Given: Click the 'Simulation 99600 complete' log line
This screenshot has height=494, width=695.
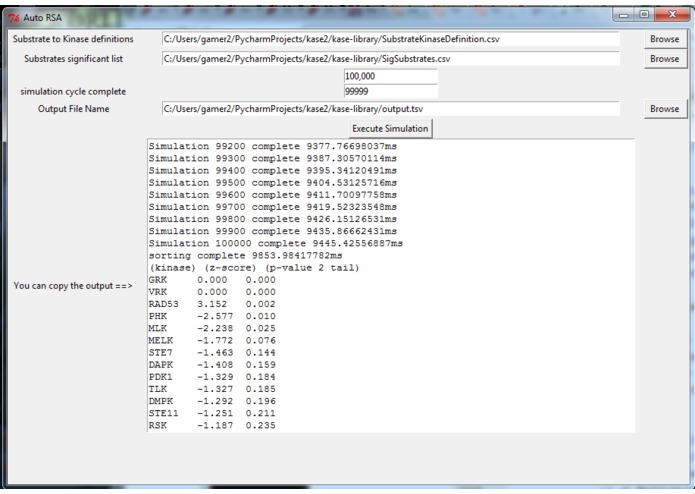Looking at the screenshot, I should [273, 195].
